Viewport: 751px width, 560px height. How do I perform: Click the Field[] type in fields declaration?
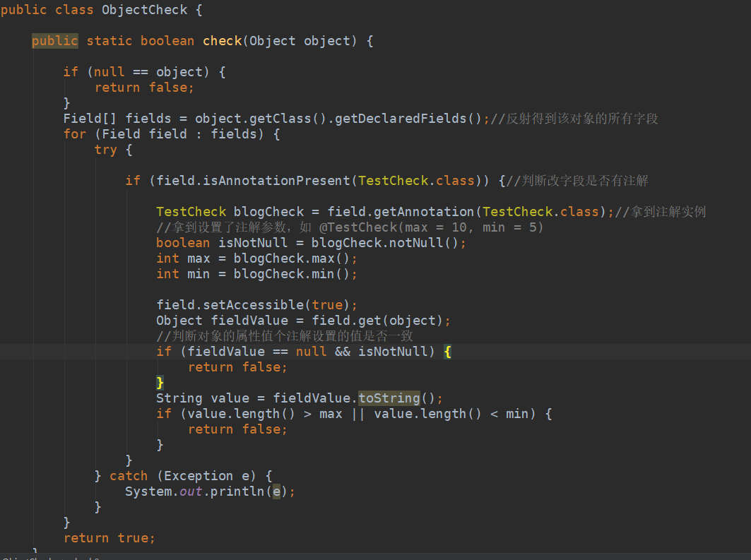tap(90, 119)
